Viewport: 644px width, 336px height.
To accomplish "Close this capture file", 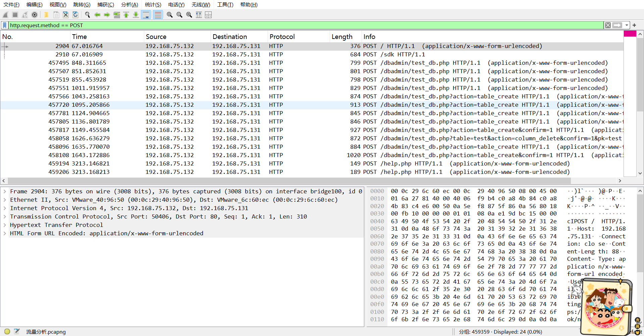I will point(66,15).
